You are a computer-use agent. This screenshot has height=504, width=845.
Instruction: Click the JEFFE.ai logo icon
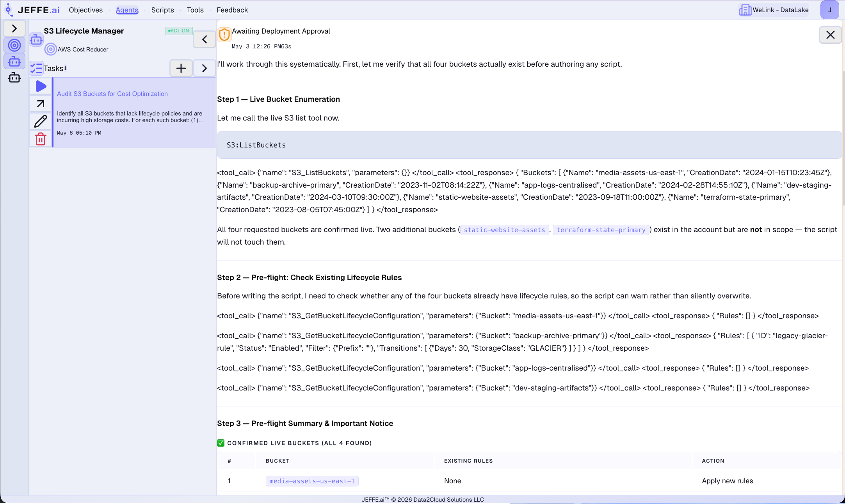point(9,10)
